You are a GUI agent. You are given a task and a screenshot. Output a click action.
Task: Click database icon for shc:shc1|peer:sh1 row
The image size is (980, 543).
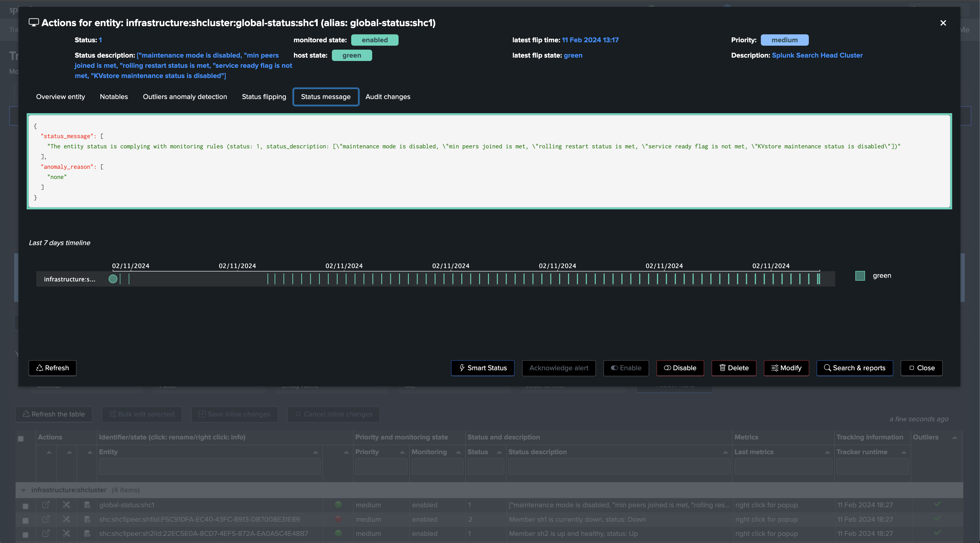87,519
